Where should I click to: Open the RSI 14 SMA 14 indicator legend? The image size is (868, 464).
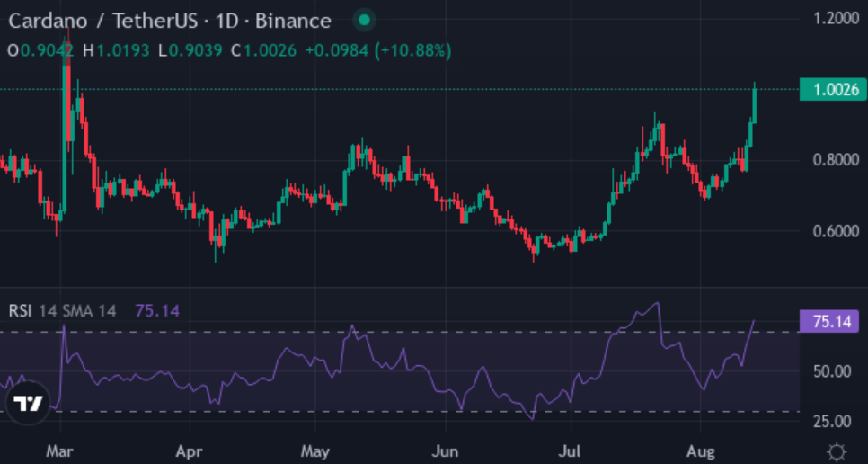62,310
